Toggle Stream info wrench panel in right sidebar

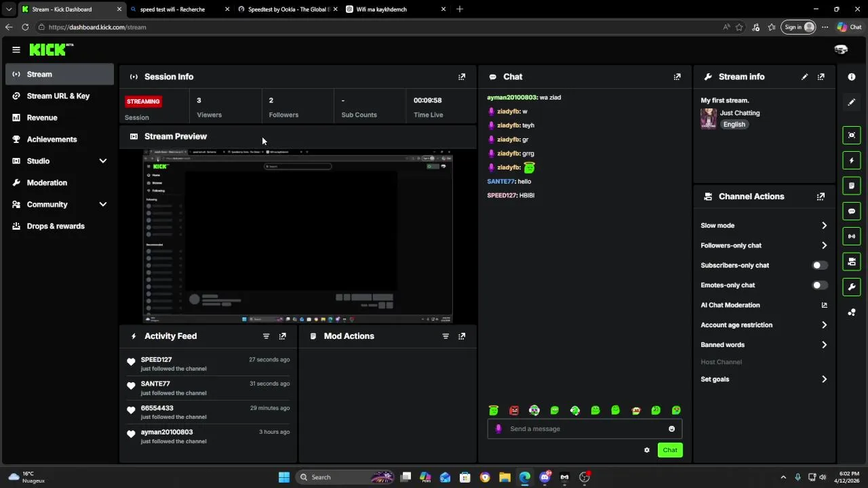(x=852, y=287)
